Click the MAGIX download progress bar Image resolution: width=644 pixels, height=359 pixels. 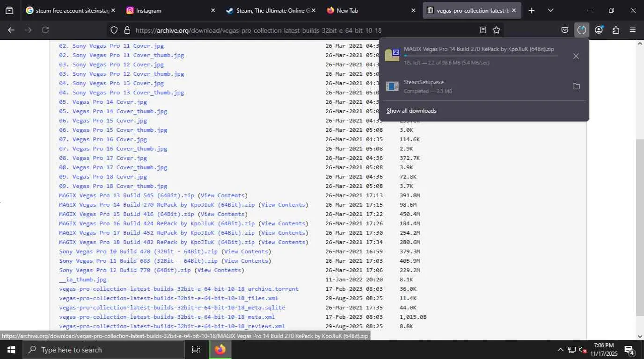click(x=481, y=56)
